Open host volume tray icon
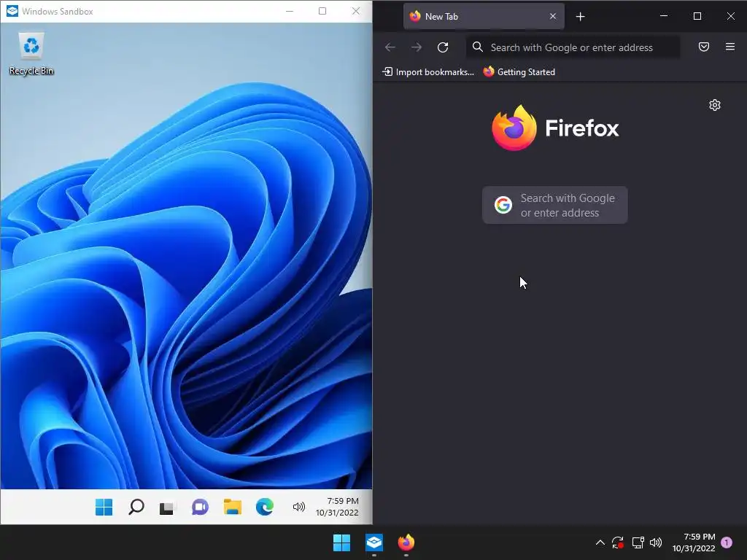The height and width of the screenshot is (560, 747). [x=656, y=542]
